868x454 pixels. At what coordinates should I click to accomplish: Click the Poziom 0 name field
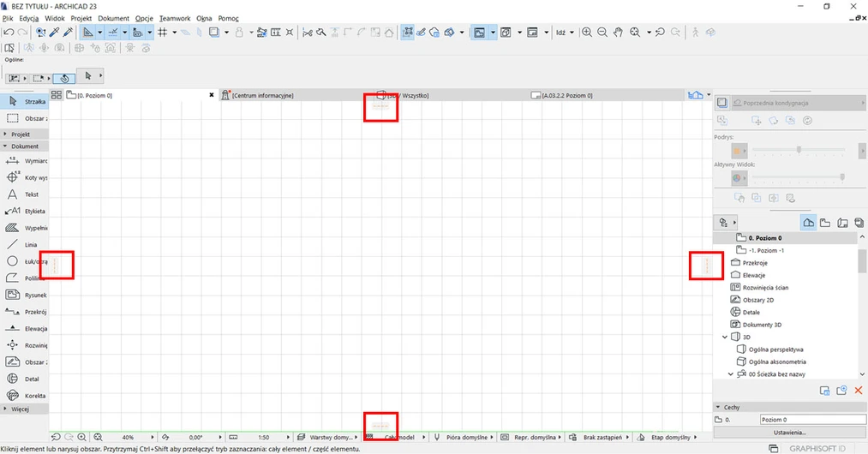pyautogui.click(x=812, y=420)
